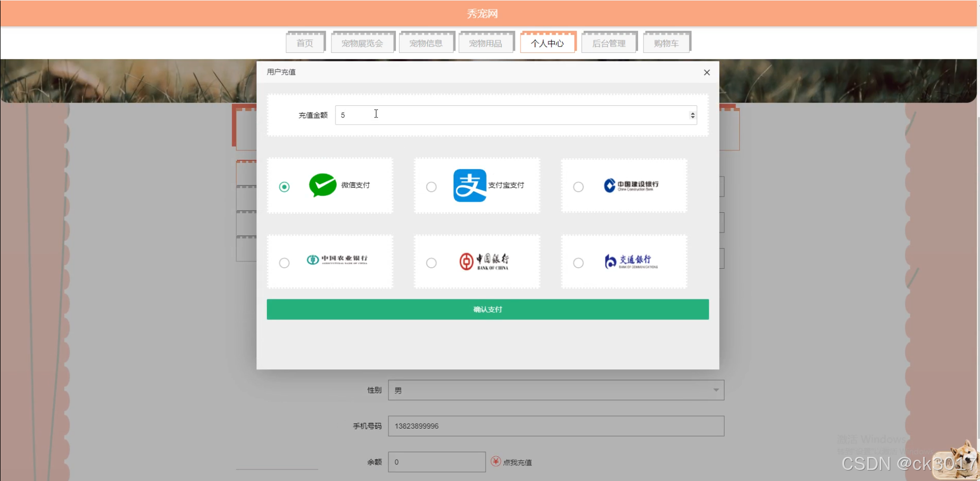Click the China Construction Bank logo
Viewport: 980px width, 481px height.
tap(631, 185)
